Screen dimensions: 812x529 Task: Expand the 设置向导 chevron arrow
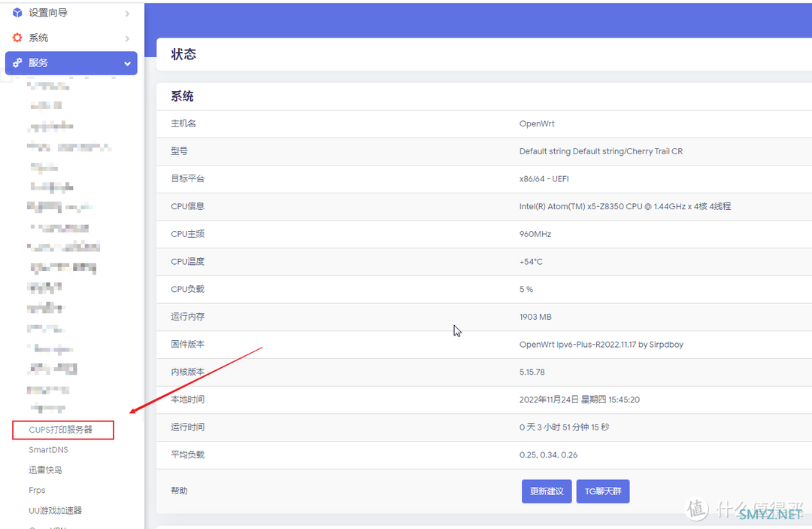click(127, 14)
